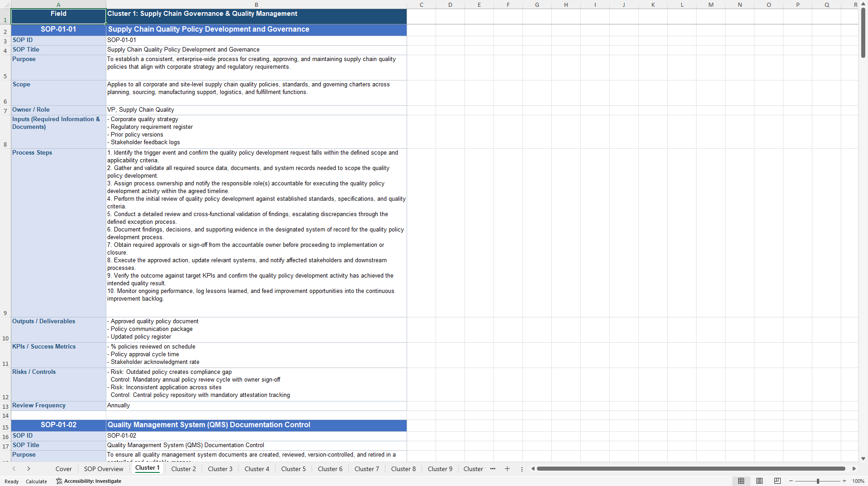Open Accessibility: Investigate status item
This screenshot has height=486, width=868.
(x=89, y=481)
